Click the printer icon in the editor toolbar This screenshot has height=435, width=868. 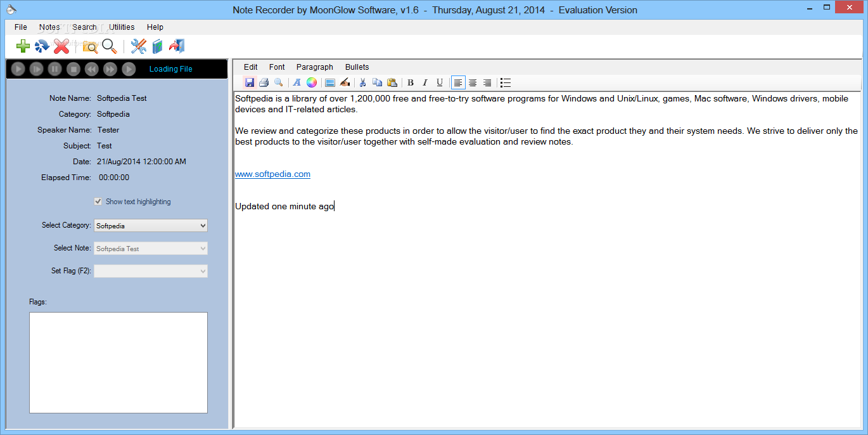pos(264,82)
